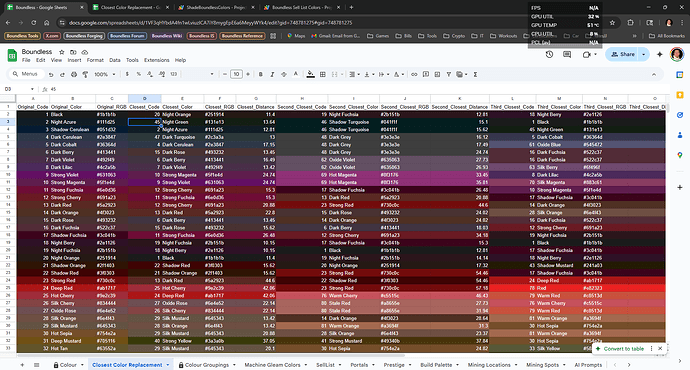Decrease font size minus button
Image resolution: width=690 pixels, height=370 pixels.
pos(225,74)
